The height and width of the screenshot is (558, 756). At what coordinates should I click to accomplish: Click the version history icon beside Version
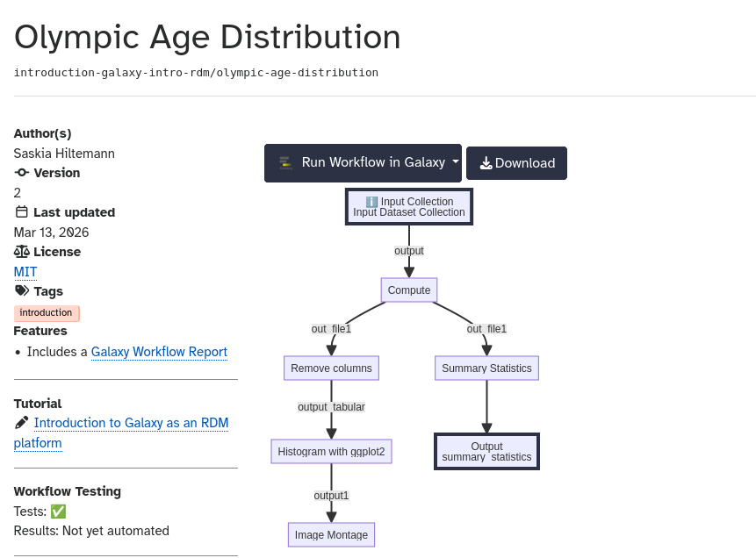pos(19,173)
